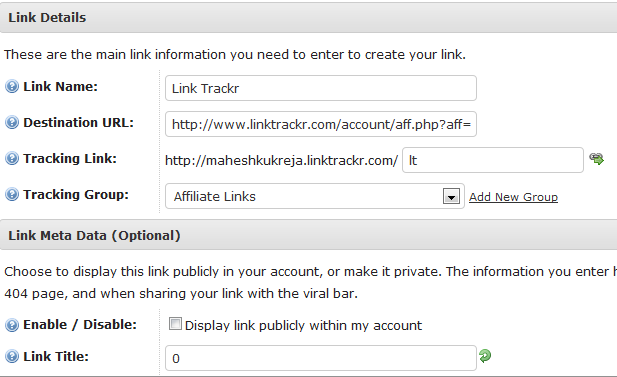Click the green chain-link icon beside tracking slug
The image size is (617, 377).
[597, 159]
